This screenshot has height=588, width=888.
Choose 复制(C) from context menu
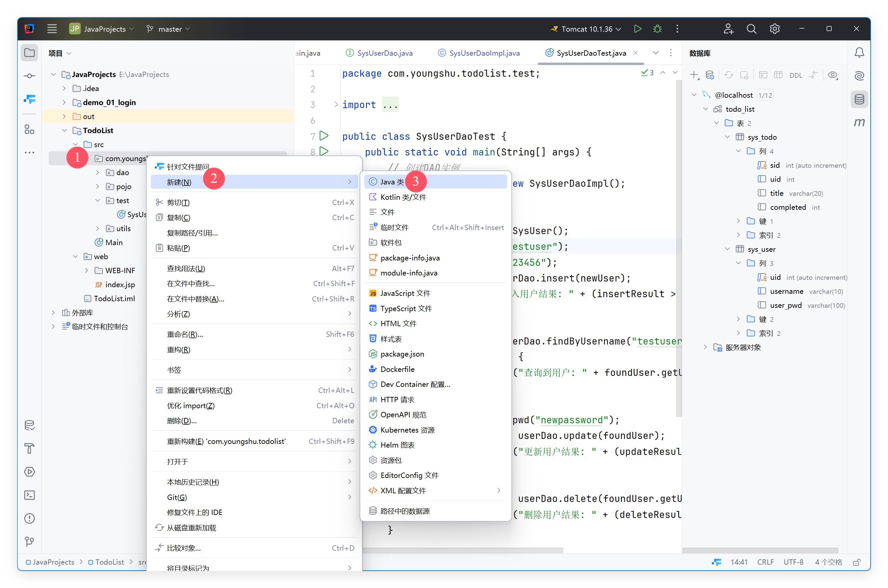tap(254, 217)
